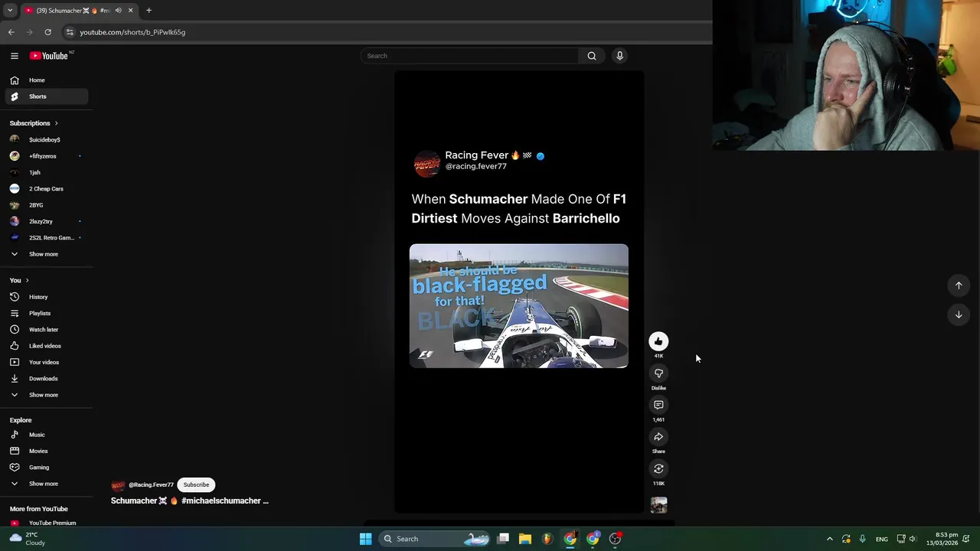Open the @Racing.Fever77 channel name

(151, 484)
